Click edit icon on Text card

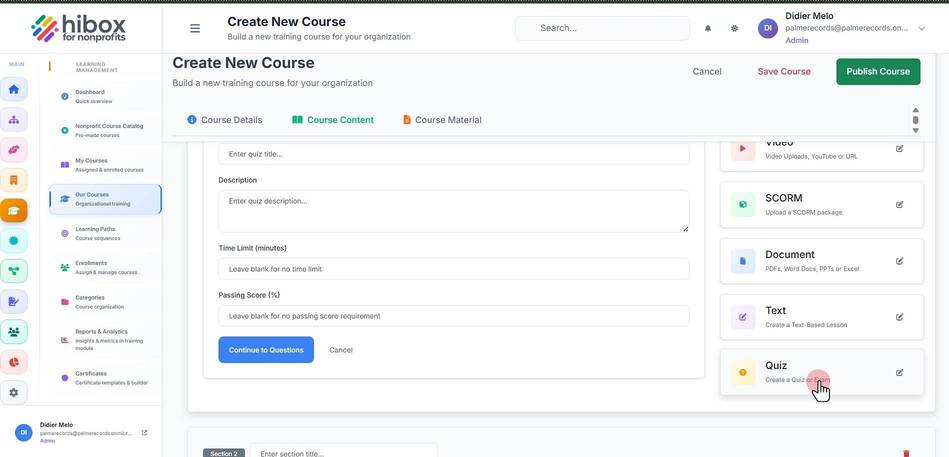[899, 317]
